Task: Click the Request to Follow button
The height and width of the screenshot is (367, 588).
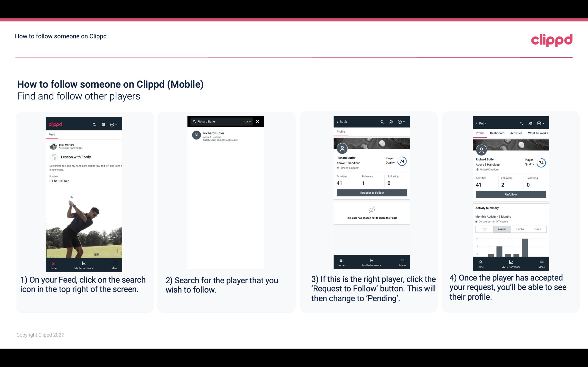Action: pos(371,193)
